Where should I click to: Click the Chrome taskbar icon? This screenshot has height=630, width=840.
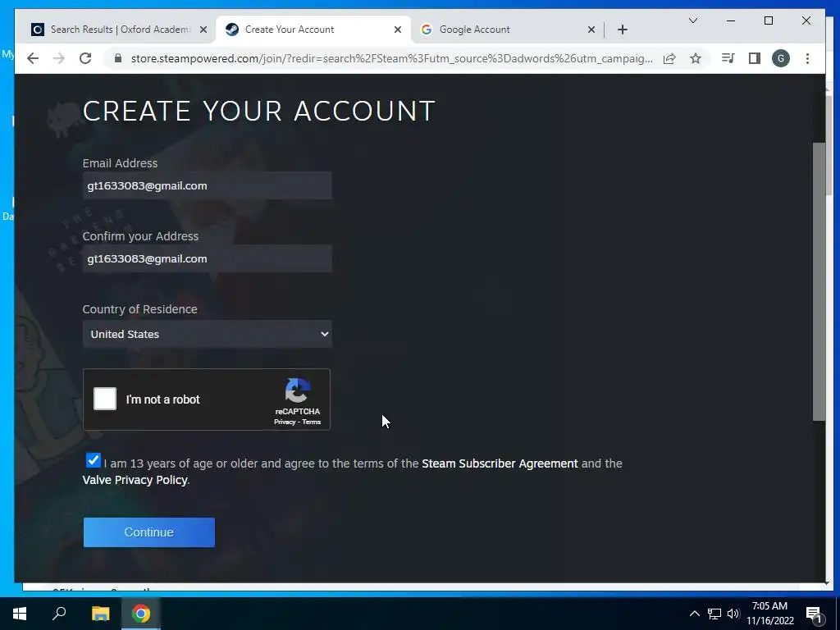(141, 614)
